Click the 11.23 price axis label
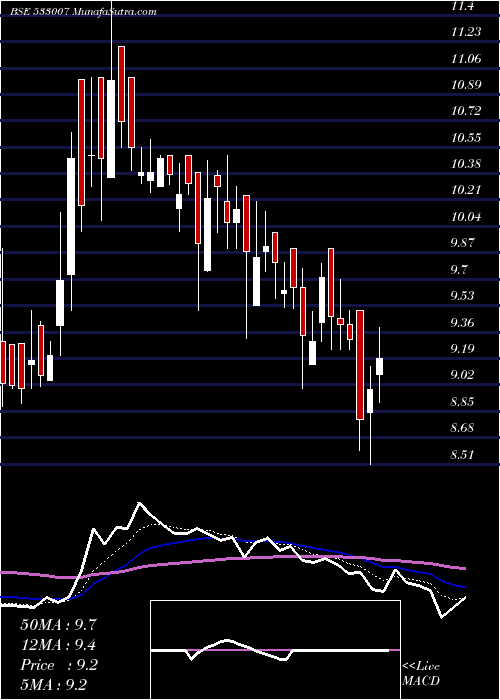This screenshot has width=500, height=700. [466, 31]
